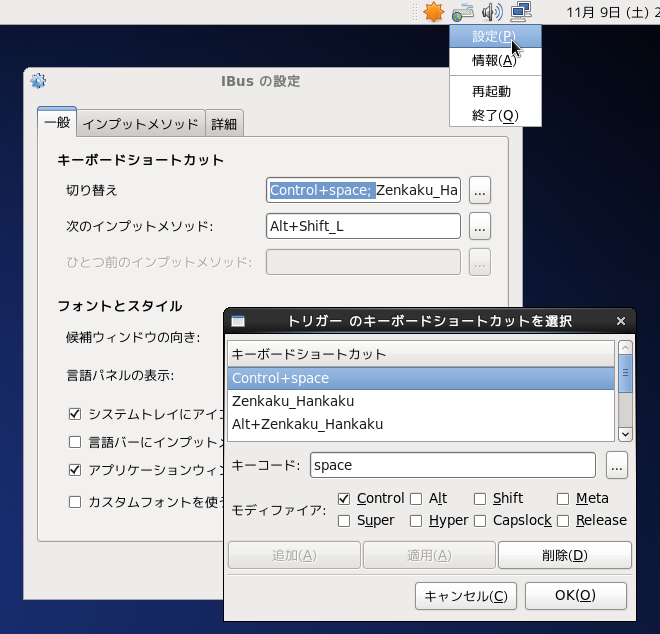Click the panel date and time display
This screenshot has height=634, width=660.
pyautogui.click(x=612, y=12)
